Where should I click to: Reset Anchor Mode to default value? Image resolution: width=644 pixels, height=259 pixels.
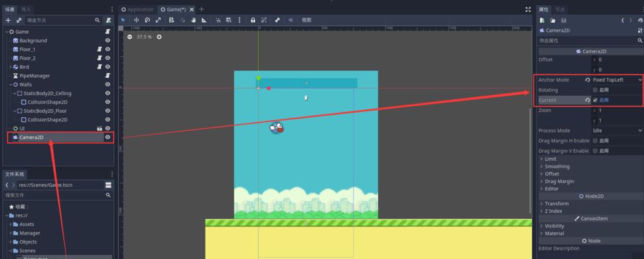pyautogui.click(x=588, y=80)
